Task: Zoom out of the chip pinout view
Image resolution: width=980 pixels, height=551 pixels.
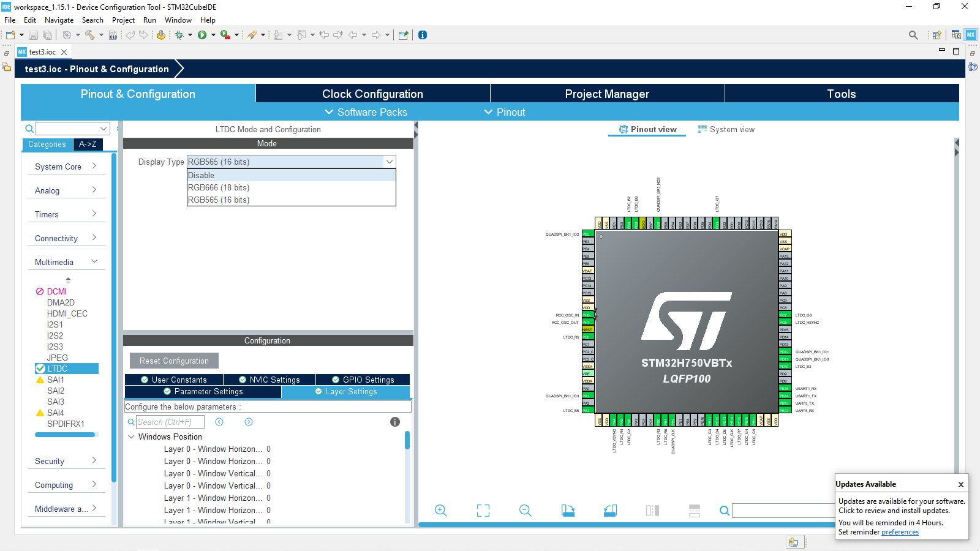Action: coord(526,511)
